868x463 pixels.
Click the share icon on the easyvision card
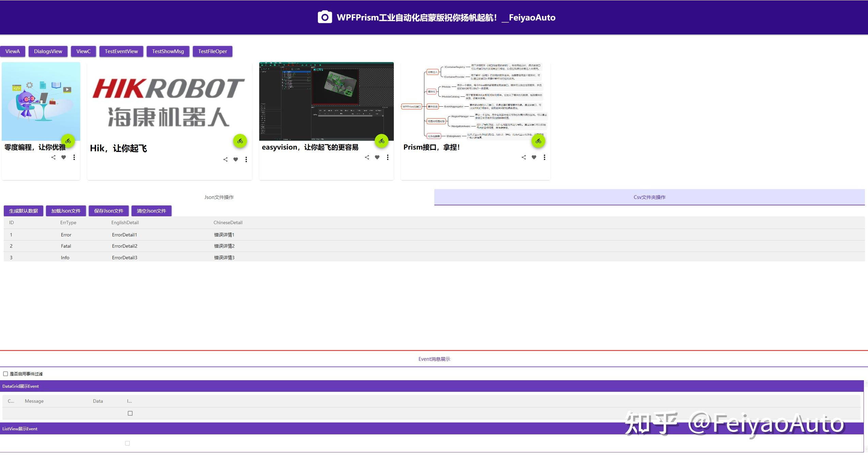pos(367,157)
